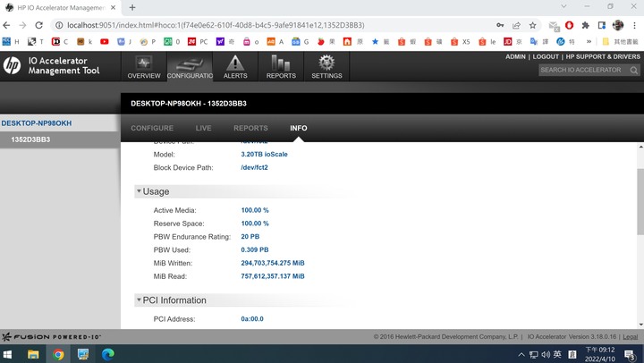Reload the page with refresh icon
The width and height of the screenshot is (644, 363).
(x=38, y=25)
